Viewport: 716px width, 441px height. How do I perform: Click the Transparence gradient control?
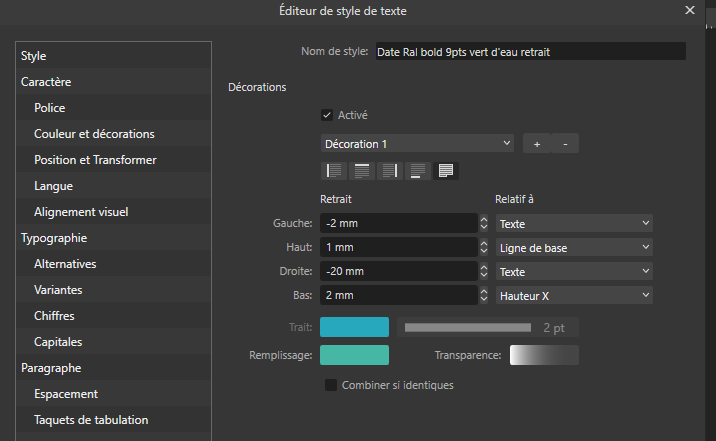point(544,355)
